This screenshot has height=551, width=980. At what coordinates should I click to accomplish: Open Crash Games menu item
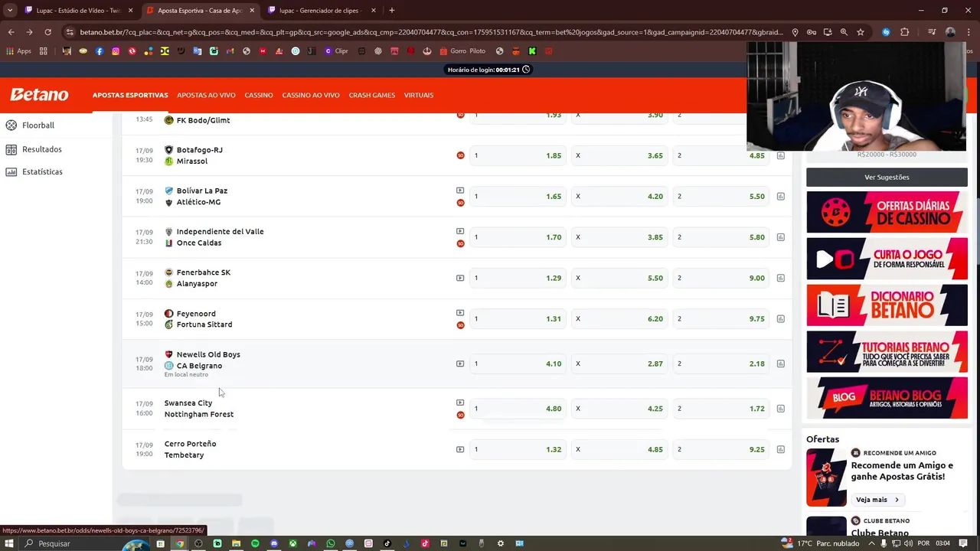click(372, 95)
